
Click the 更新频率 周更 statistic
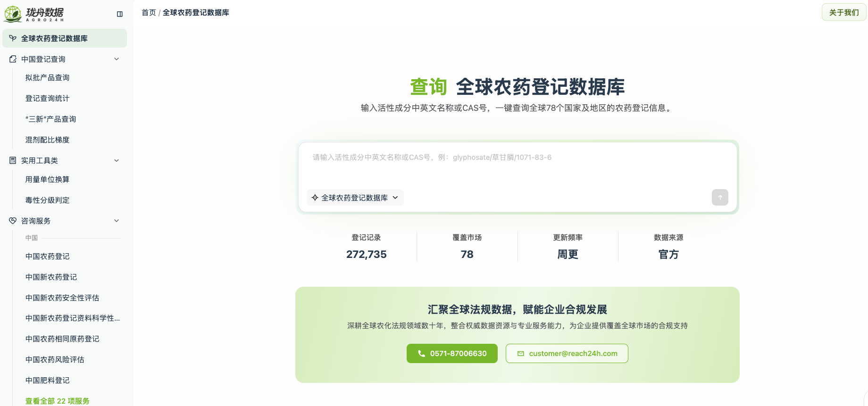pyautogui.click(x=568, y=247)
